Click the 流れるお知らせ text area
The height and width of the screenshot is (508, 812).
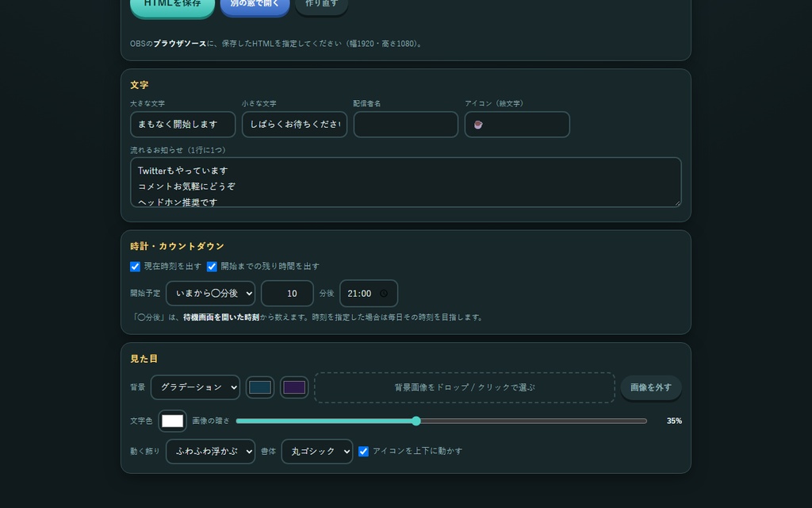pos(405,182)
